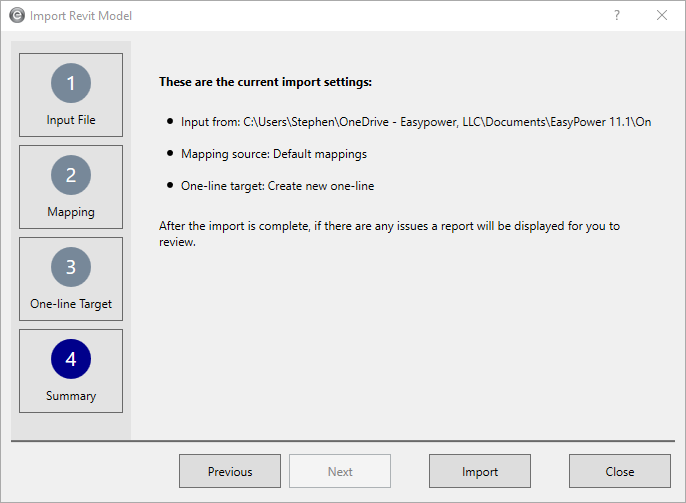Switch to the Input File step label
686x503 pixels.
(71, 120)
